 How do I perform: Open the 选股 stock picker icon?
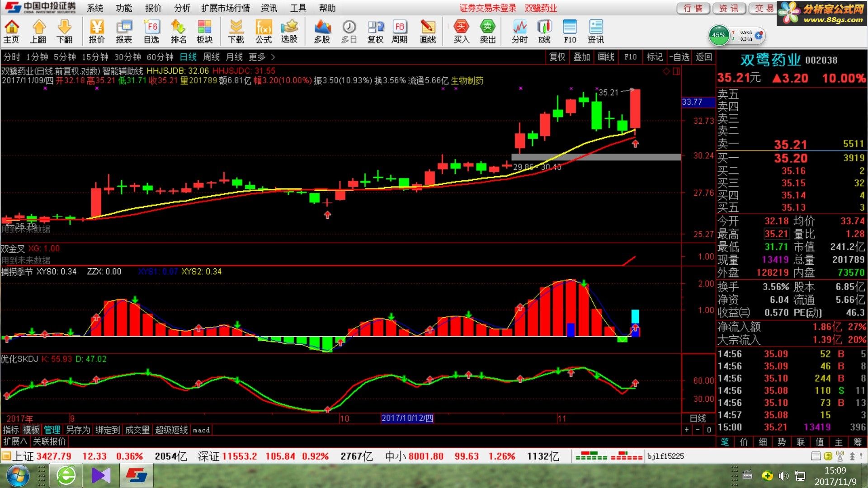[289, 32]
